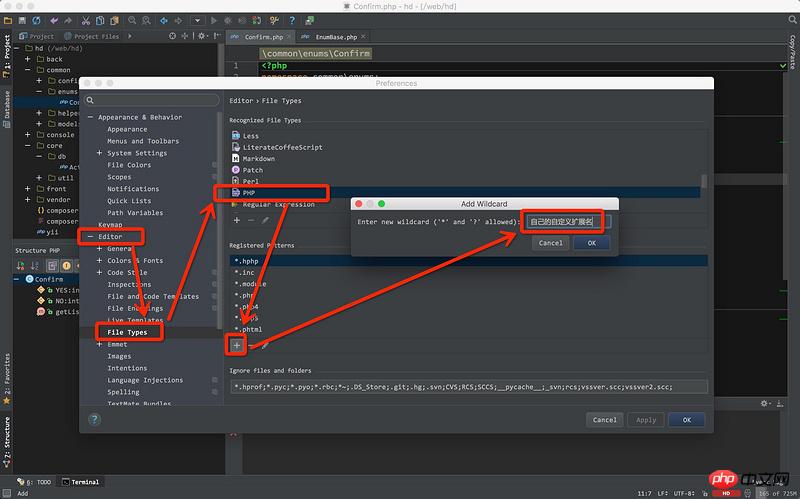
Task: Expand the front folder in project tree
Action: pos(28,189)
